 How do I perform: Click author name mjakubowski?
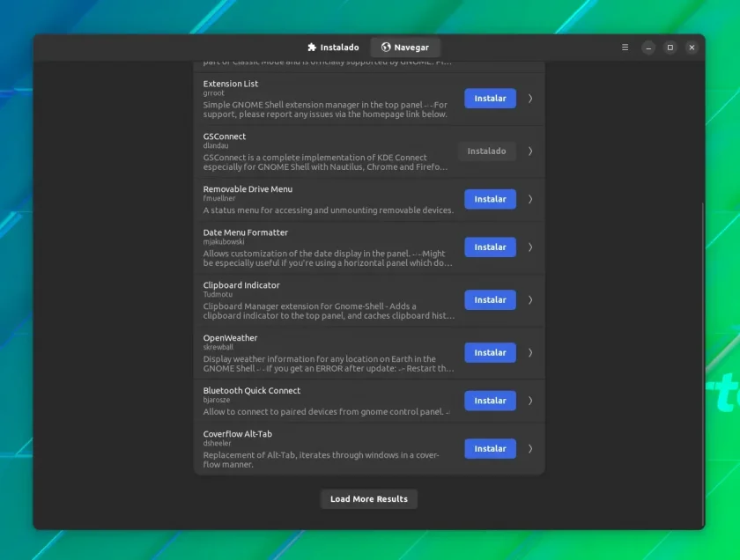[x=224, y=241]
